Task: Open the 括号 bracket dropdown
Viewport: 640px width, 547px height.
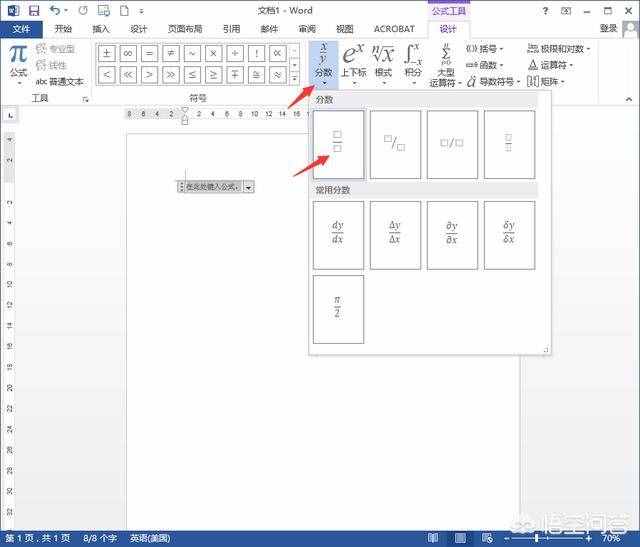Action: pos(485,49)
